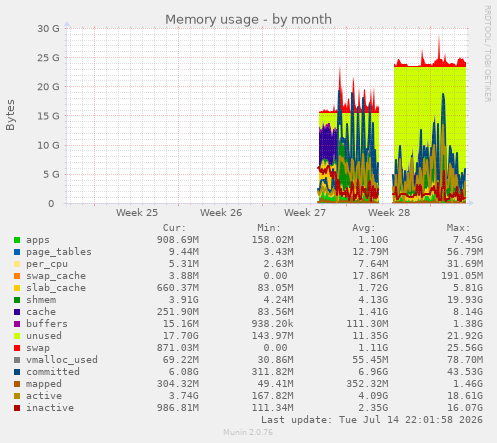Click the 'Week 27' axis label
The width and height of the screenshot is (497, 443).
[x=305, y=213]
